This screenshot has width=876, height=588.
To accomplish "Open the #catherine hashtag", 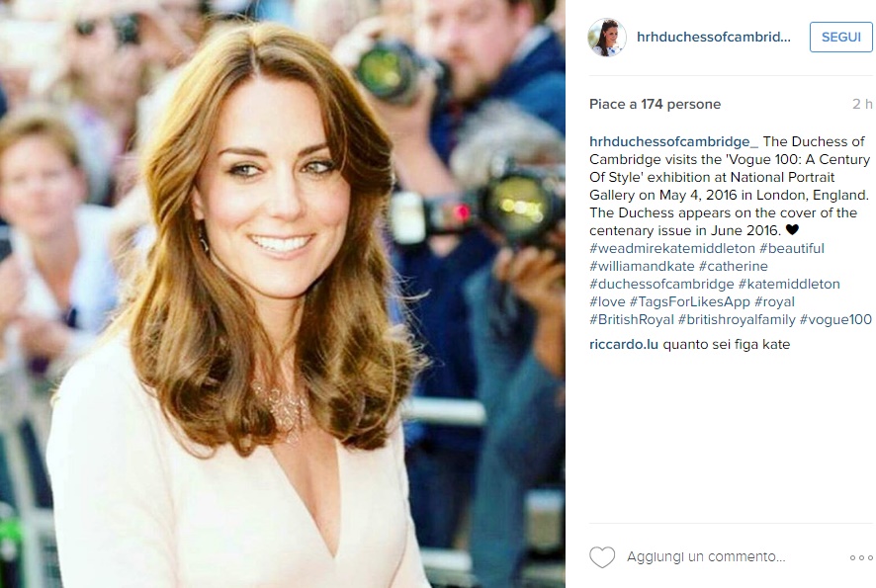I will point(733,267).
